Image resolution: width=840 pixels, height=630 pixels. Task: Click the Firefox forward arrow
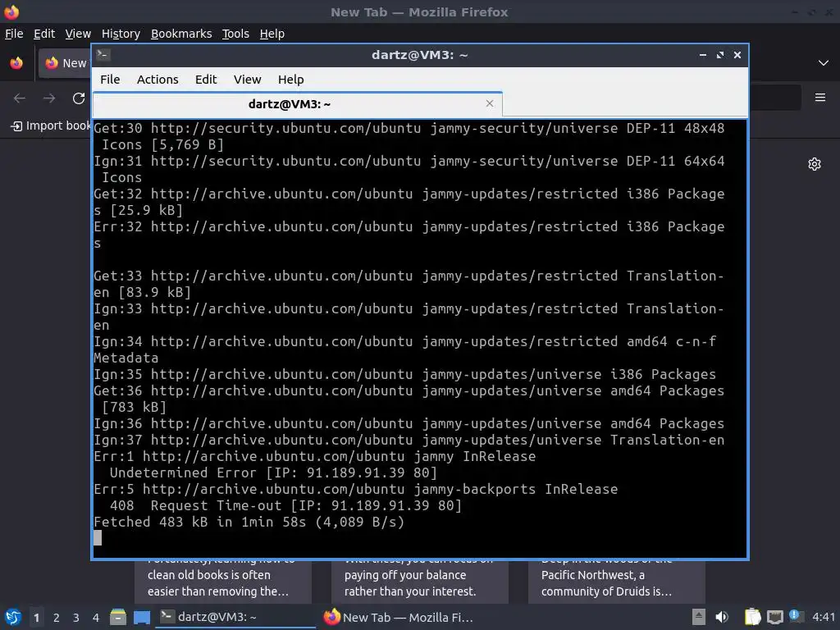(x=49, y=98)
